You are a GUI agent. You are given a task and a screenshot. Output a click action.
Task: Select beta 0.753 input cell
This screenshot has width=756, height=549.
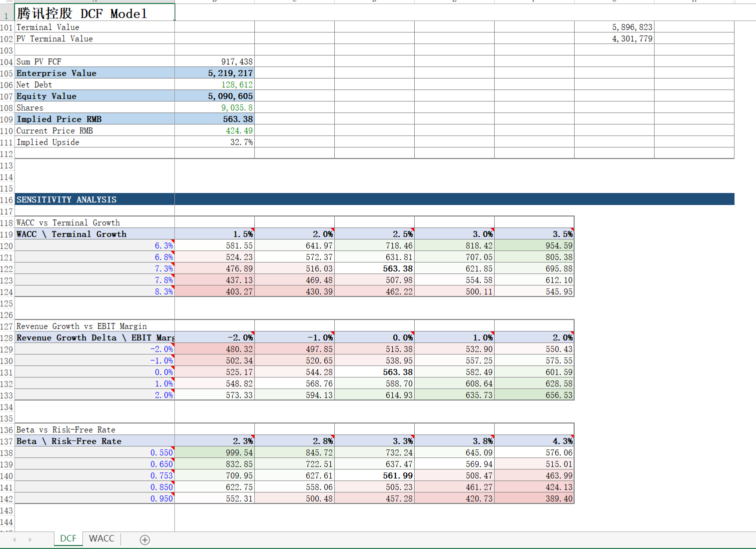[94, 475]
